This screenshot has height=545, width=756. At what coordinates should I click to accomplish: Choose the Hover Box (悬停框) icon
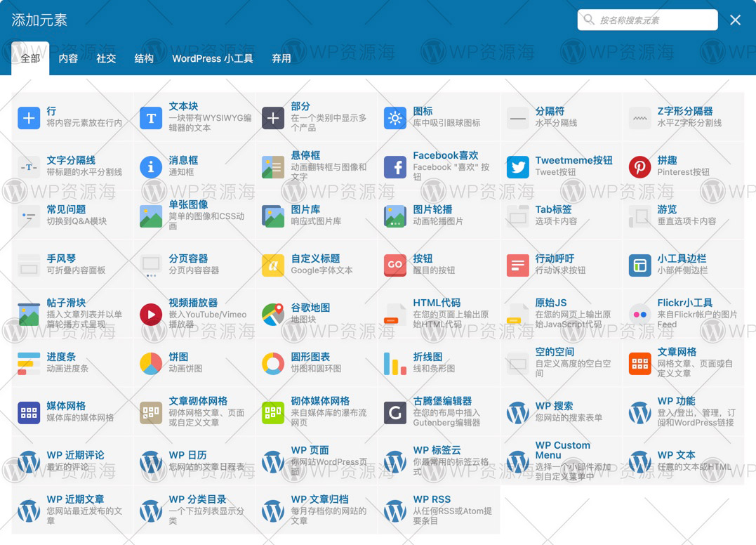click(x=273, y=167)
